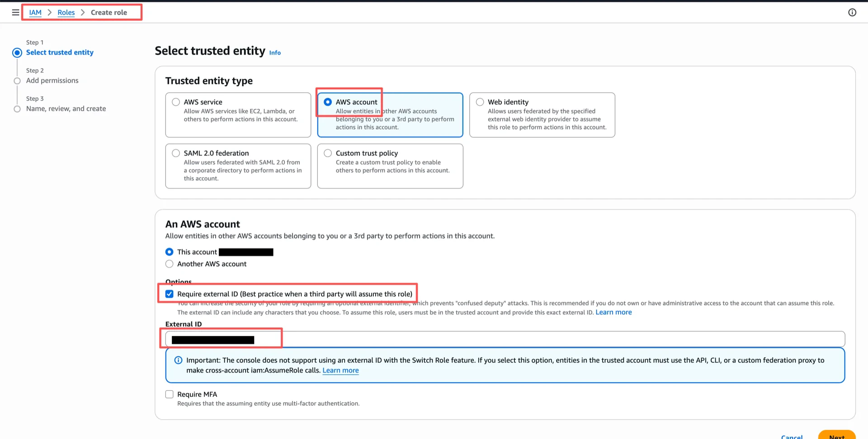Select AWS service trusted entity type
This screenshot has height=439, width=868.
[x=176, y=102]
